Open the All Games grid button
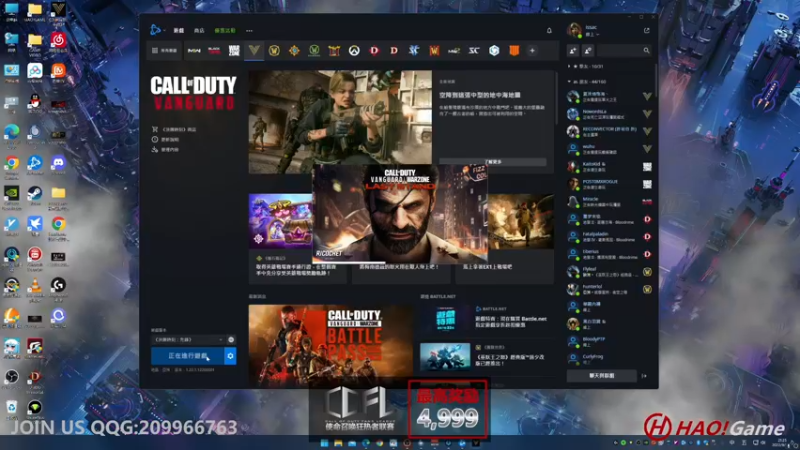 click(164, 51)
